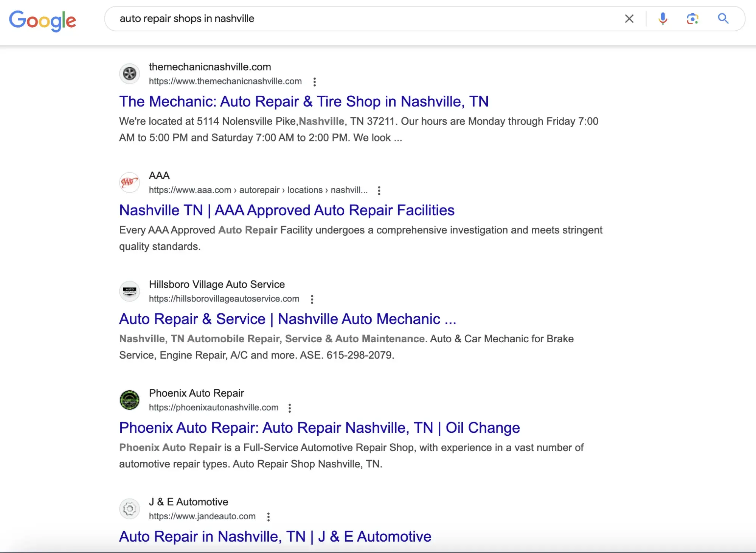Click the magnifying glass search icon
This screenshot has width=756, height=553.
[723, 19]
